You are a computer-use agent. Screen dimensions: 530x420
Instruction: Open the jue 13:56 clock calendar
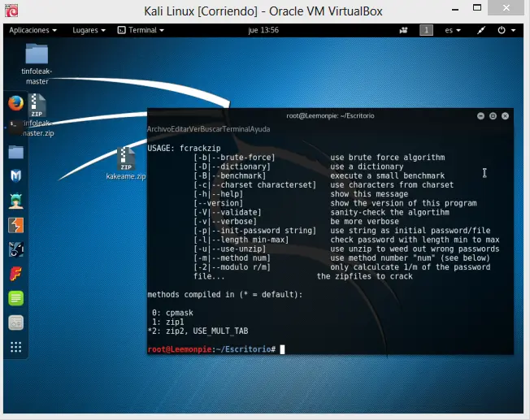(263, 30)
